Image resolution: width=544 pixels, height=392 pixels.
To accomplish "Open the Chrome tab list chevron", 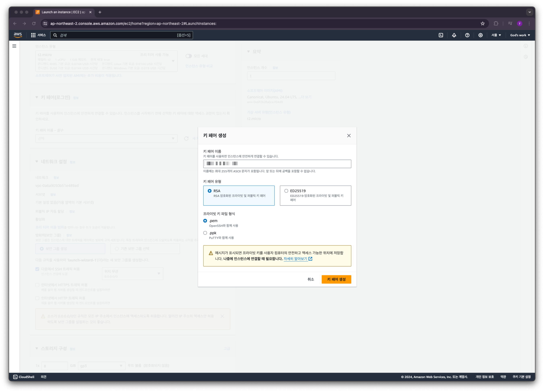I will point(530,12).
